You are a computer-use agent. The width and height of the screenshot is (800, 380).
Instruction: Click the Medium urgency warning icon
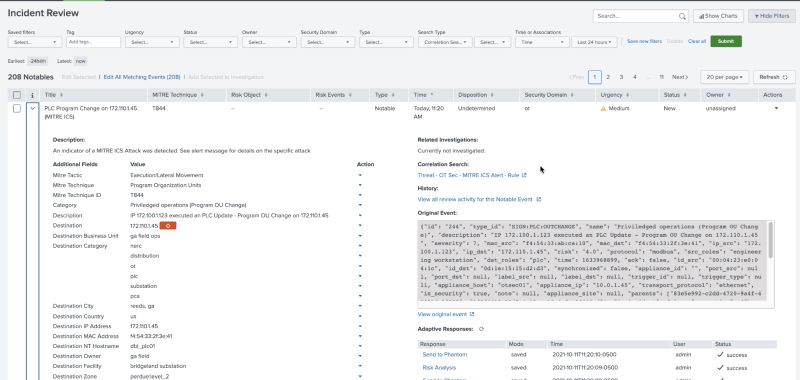604,109
